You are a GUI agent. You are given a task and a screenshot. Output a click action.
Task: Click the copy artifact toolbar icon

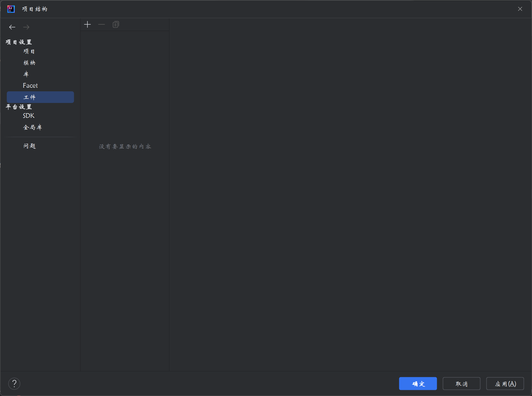pyautogui.click(x=116, y=25)
